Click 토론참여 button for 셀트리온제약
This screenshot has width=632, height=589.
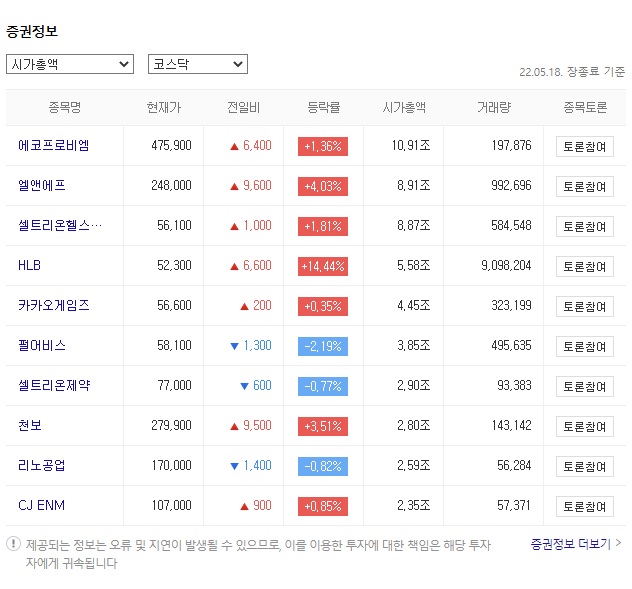[585, 386]
